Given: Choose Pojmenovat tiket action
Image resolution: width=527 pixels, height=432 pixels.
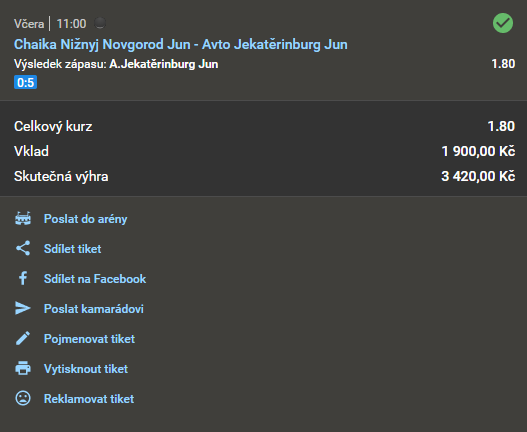Looking at the screenshot, I should [x=89, y=339].
